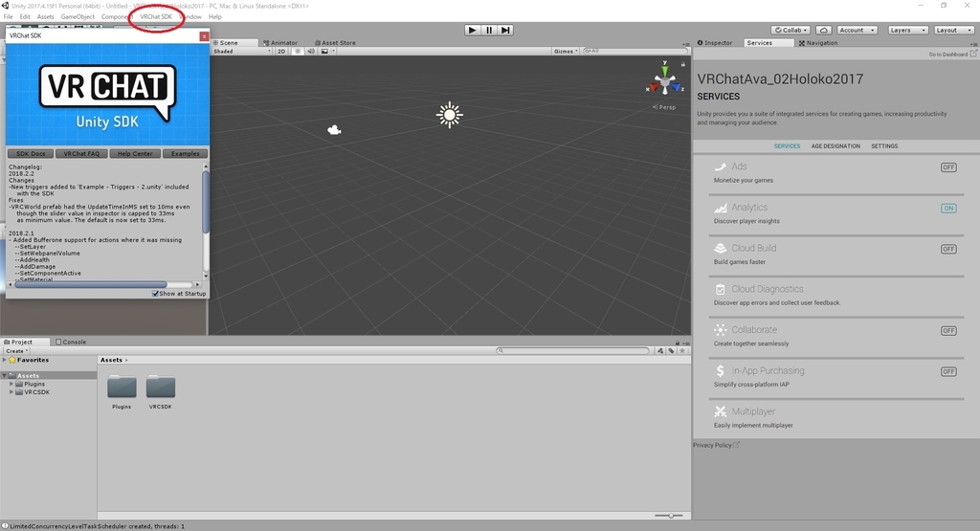Screen dimensions: 980x531
Task: Click the Pause playback button
Action: 489,30
